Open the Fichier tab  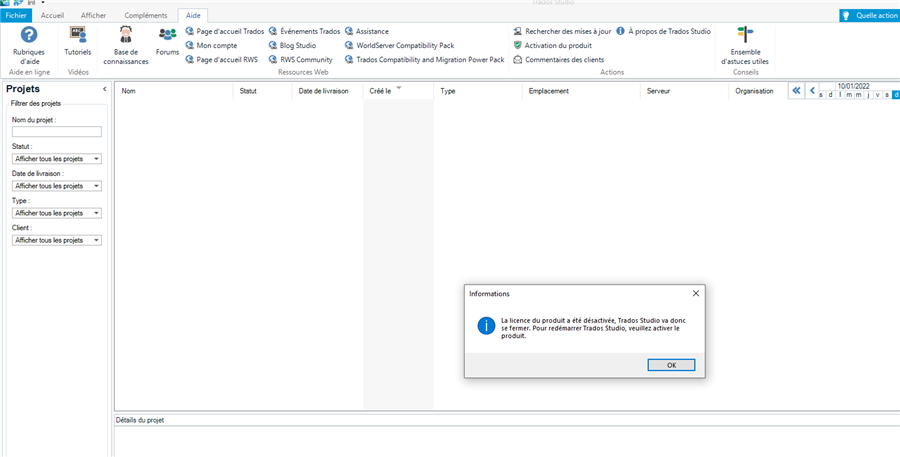[16, 16]
